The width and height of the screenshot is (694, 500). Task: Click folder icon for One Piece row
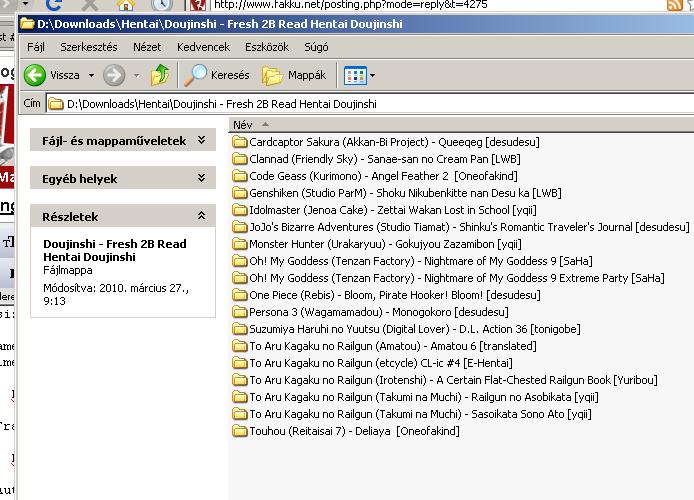click(x=239, y=295)
